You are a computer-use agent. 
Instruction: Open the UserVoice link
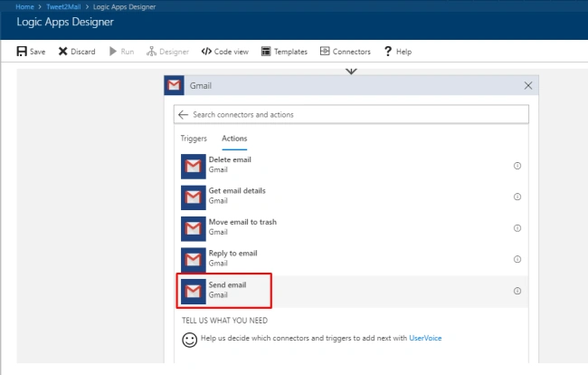click(425, 338)
